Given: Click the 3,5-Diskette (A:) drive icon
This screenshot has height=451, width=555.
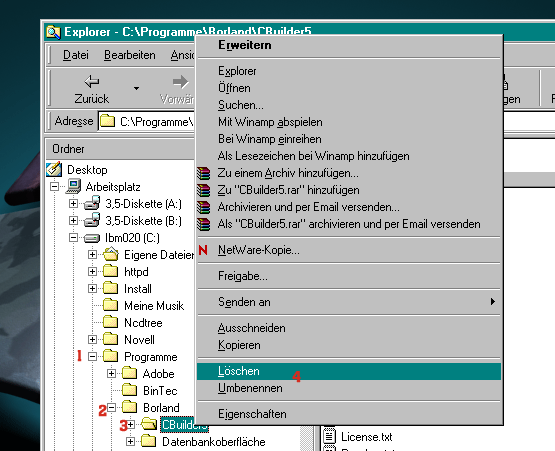Looking at the screenshot, I should [92, 203].
